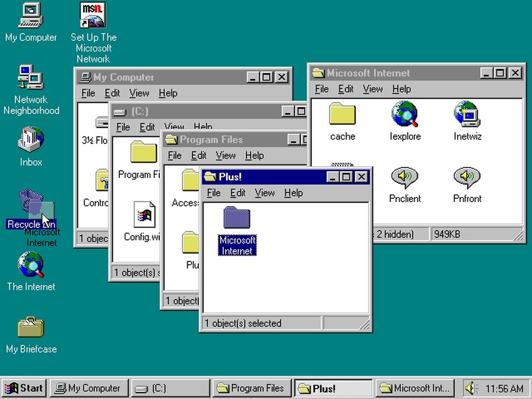Open the File menu in the Plus! window
The image size is (532, 399).
(x=213, y=193)
